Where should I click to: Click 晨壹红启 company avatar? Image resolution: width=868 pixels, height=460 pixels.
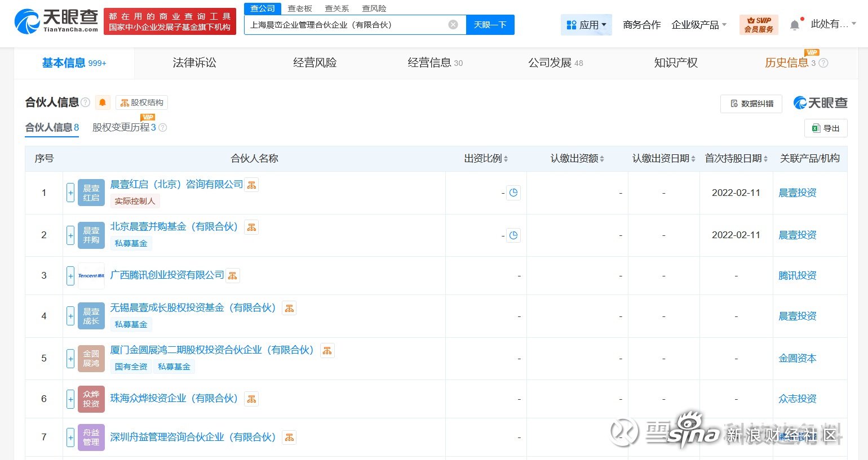coord(91,193)
